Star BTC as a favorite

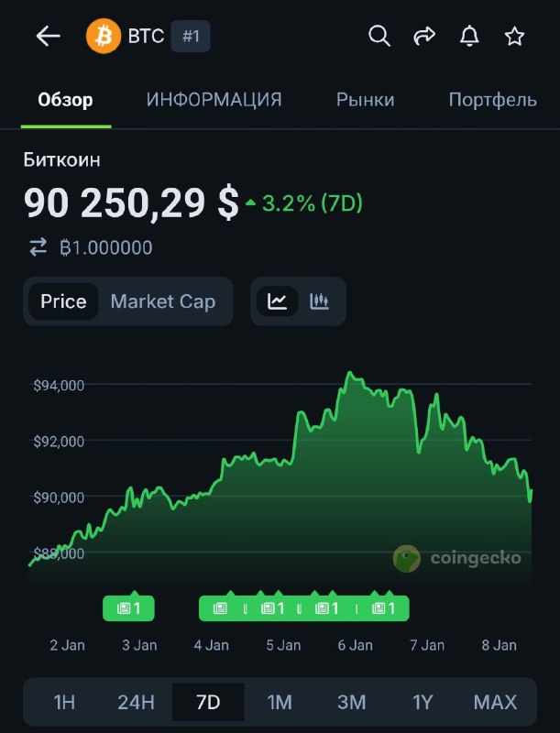(x=514, y=38)
